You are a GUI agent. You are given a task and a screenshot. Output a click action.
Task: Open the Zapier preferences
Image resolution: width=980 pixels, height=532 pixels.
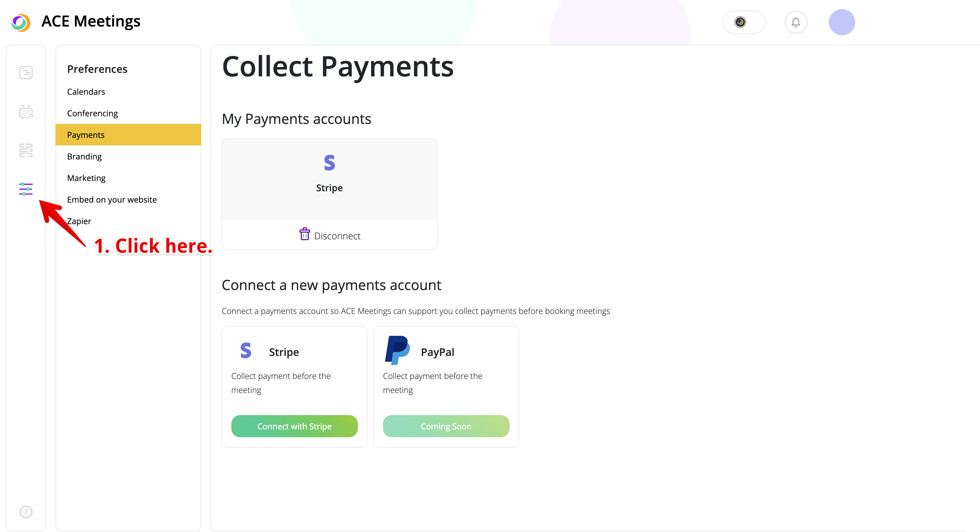[x=80, y=221]
